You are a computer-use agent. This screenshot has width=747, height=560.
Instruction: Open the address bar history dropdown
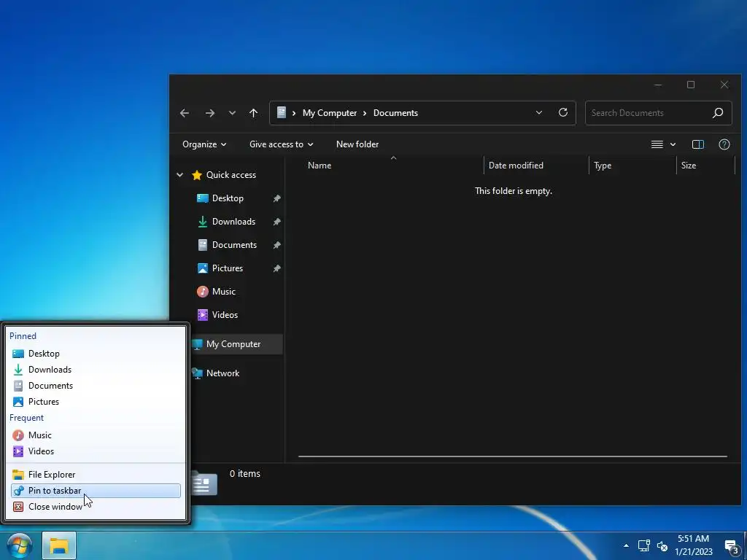tap(539, 113)
